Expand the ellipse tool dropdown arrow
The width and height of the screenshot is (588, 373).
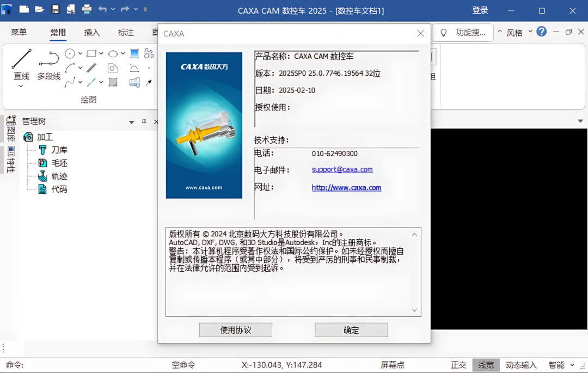pyautogui.click(x=122, y=53)
